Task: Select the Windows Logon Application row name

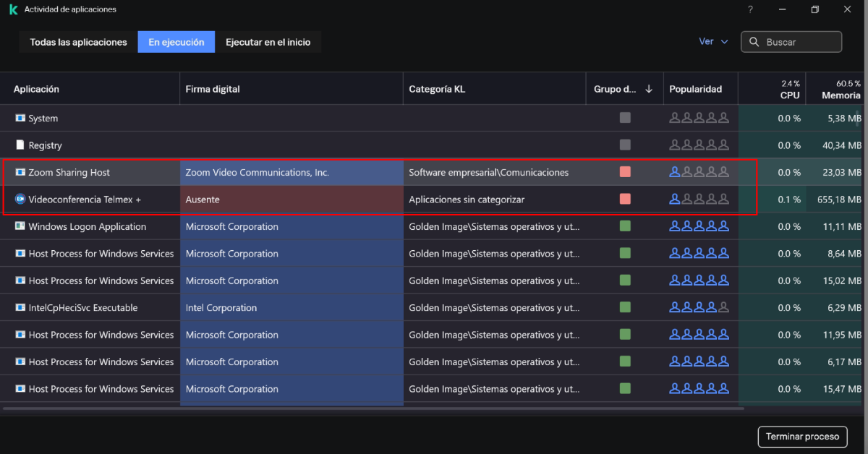Action: (88, 226)
